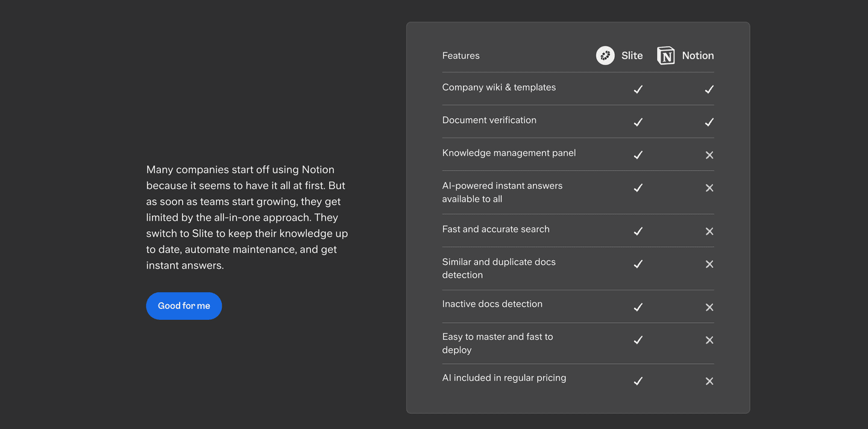Select the Document verification feature text
The width and height of the screenshot is (868, 429).
click(x=489, y=120)
